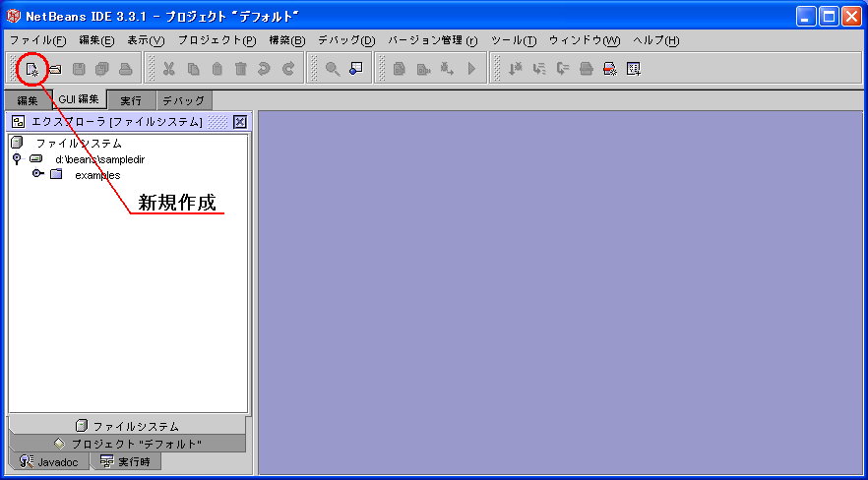Click the Copy toolbar icon
Viewport: 868px width, 480px height.
[x=193, y=69]
